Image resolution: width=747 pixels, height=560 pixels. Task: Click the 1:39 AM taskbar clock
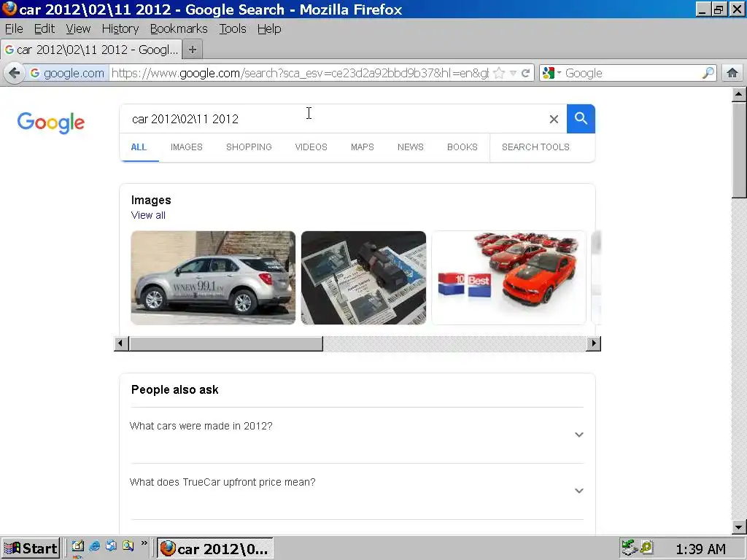(x=700, y=549)
